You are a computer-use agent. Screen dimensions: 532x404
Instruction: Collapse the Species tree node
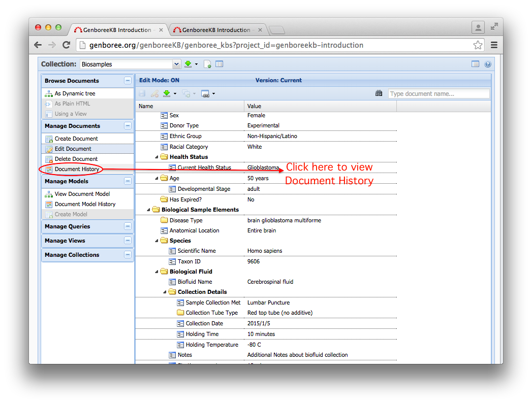[157, 241]
